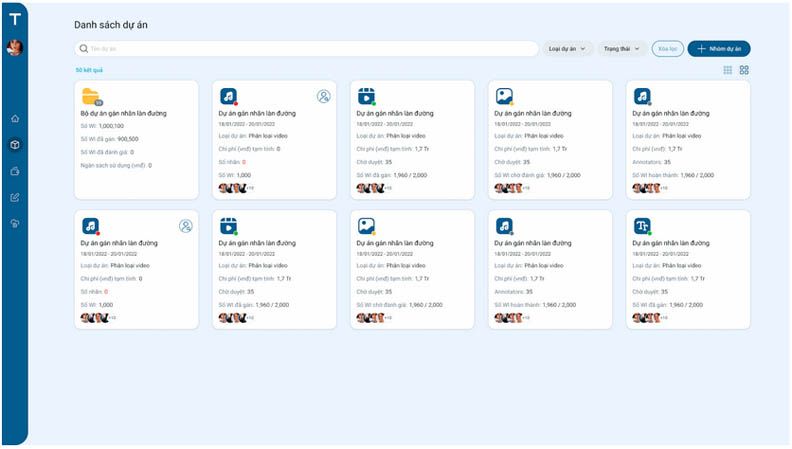Screen dimensions: 792x449
Task: Select the cube projects icon in sidebar
Action: pos(15,145)
